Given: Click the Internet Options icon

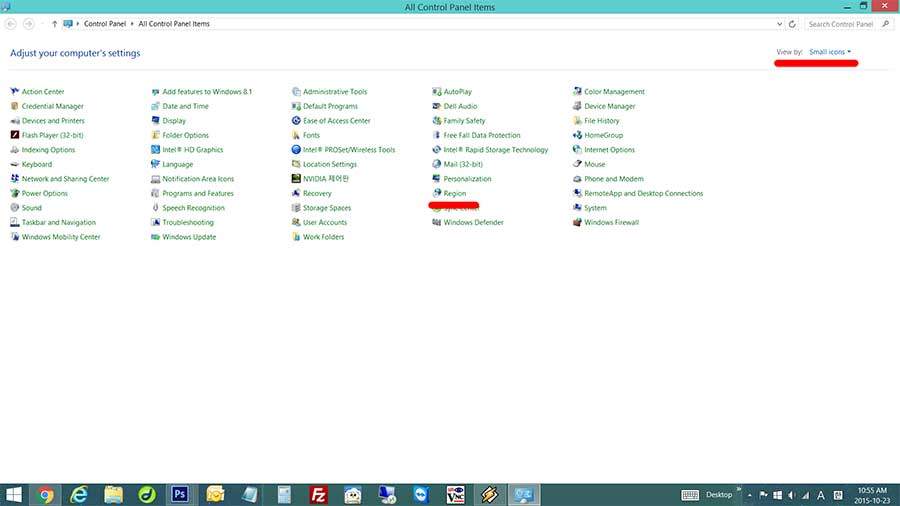Looking at the screenshot, I should (577, 149).
